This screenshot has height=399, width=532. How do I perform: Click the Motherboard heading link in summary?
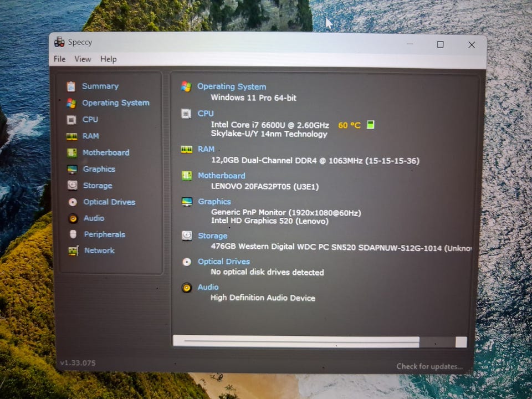(x=222, y=176)
